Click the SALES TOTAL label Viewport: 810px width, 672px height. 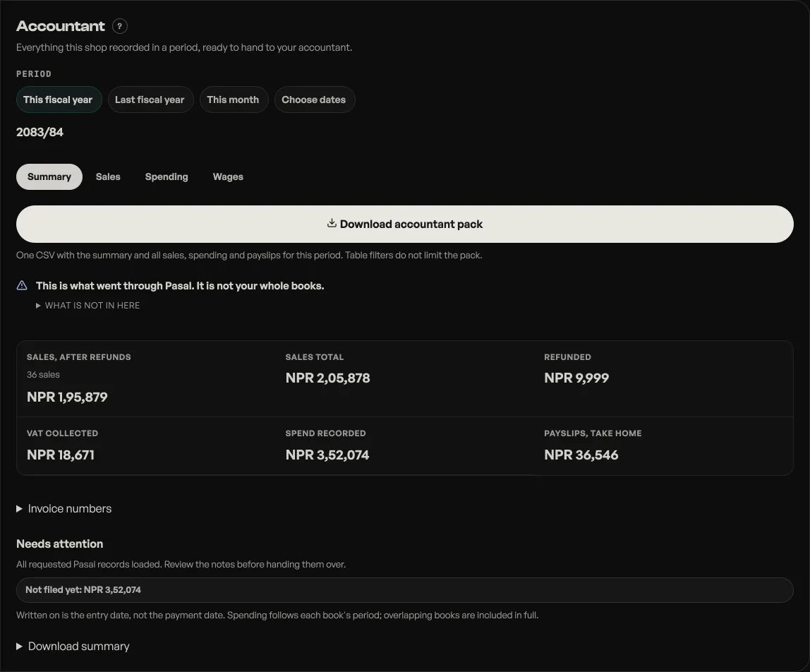tap(315, 357)
